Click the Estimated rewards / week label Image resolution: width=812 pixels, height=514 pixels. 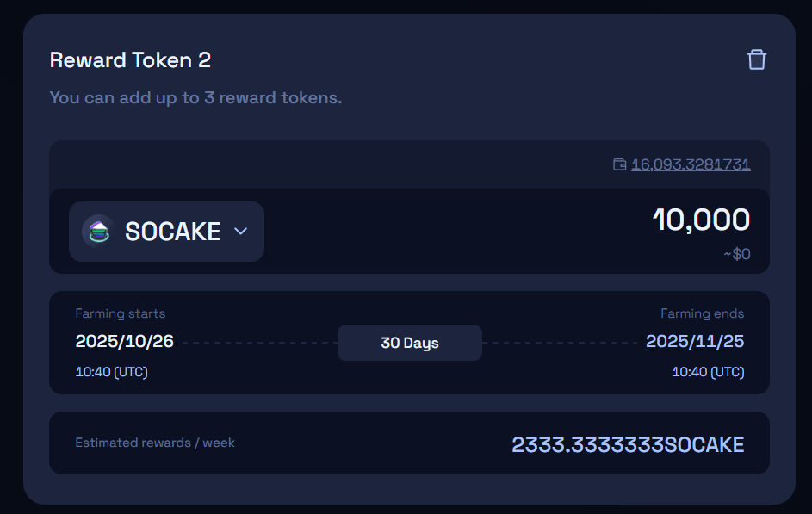coord(155,443)
